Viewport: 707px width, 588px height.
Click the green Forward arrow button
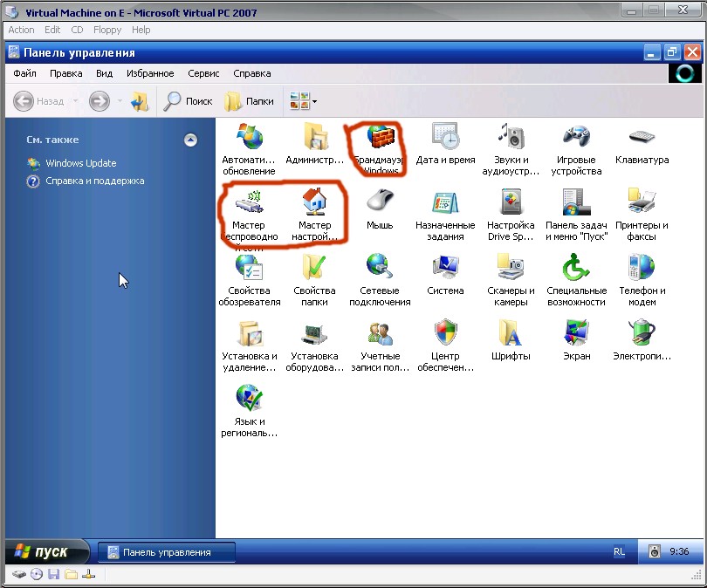100,101
